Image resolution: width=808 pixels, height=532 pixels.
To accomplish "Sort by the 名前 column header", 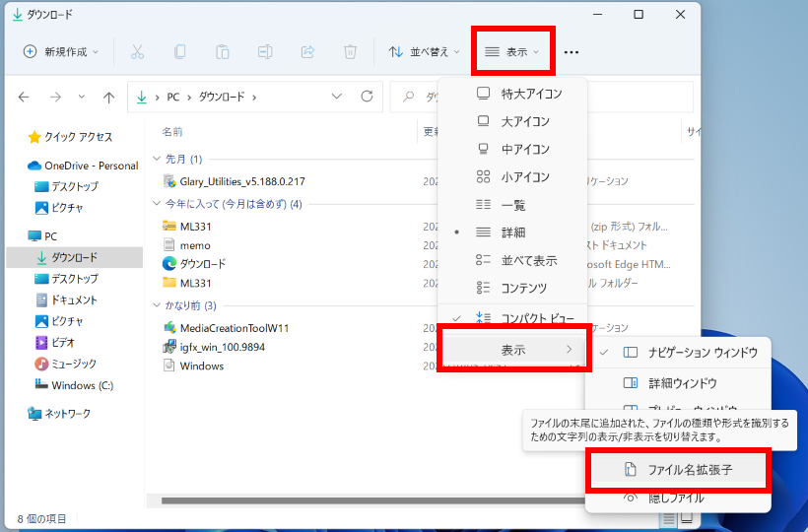I will tap(172, 132).
